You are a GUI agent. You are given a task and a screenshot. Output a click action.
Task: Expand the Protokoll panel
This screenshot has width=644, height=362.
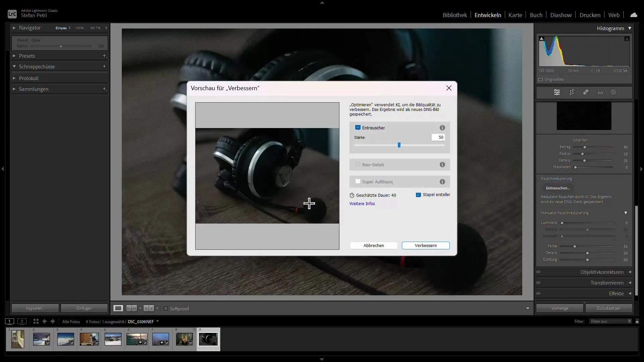(x=14, y=78)
